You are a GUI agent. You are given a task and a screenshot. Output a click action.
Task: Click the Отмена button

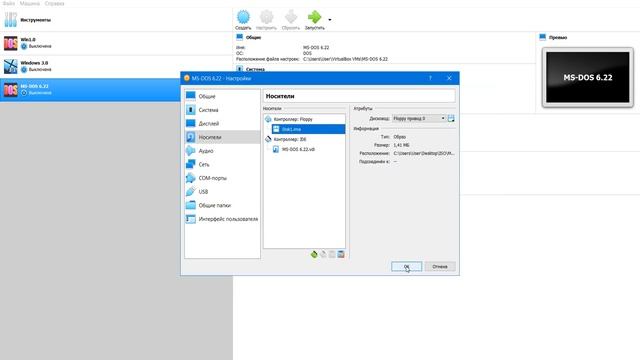coord(440,267)
